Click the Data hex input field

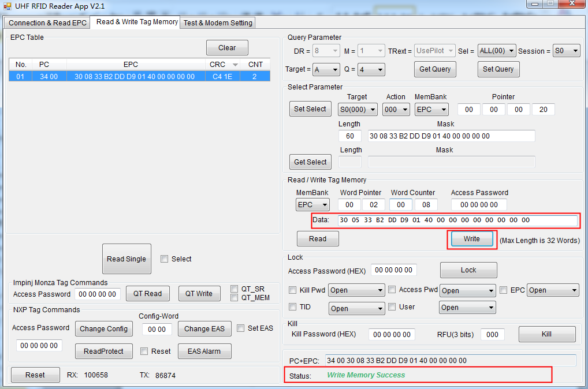pos(456,220)
